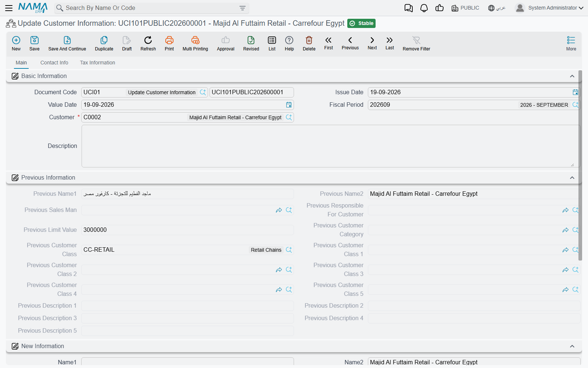Viewport: 588px width, 368px height.
Task: Click the NAMA ERP logo
Action: tap(33, 8)
